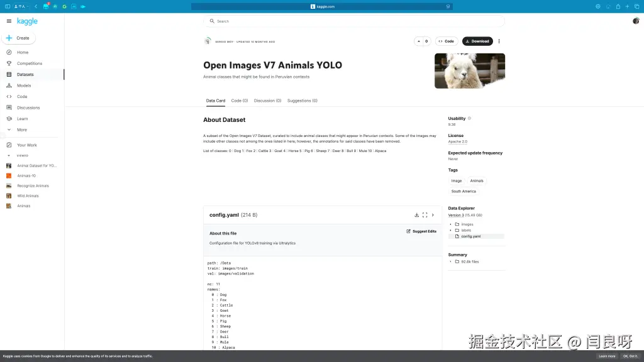View config.yaml in fullscreen
Viewport: 644px width, 362px height.
(x=425, y=215)
